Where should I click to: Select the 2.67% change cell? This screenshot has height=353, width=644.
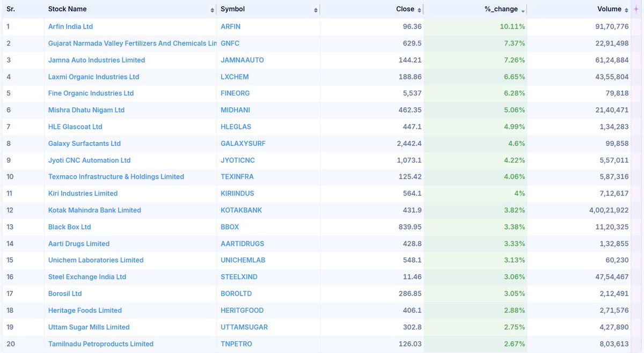point(475,344)
